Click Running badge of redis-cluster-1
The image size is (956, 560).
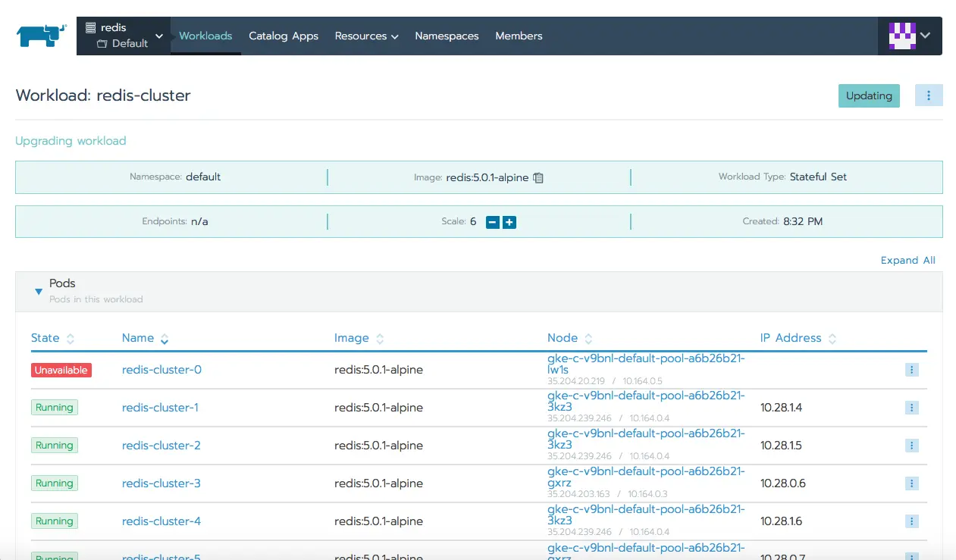tap(55, 408)
